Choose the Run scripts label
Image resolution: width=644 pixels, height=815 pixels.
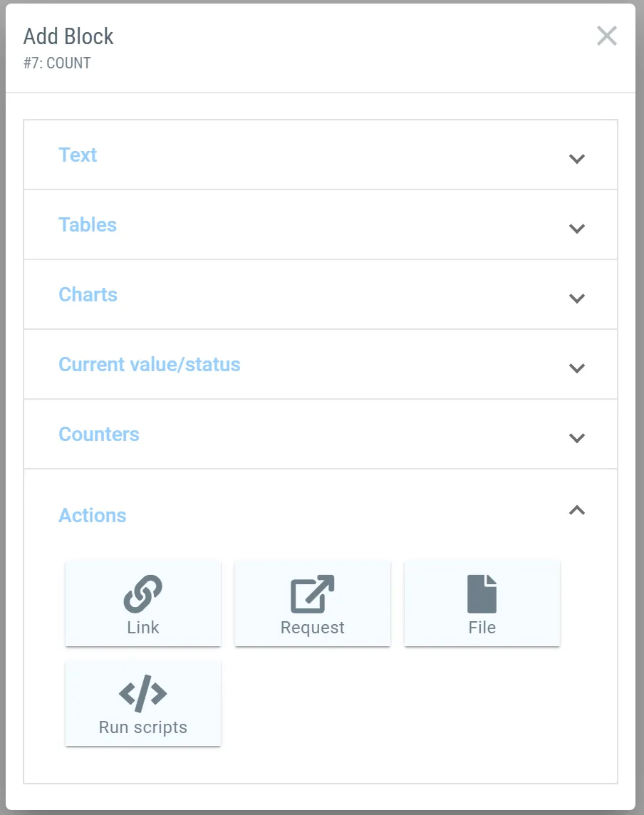tap(143, 727)
